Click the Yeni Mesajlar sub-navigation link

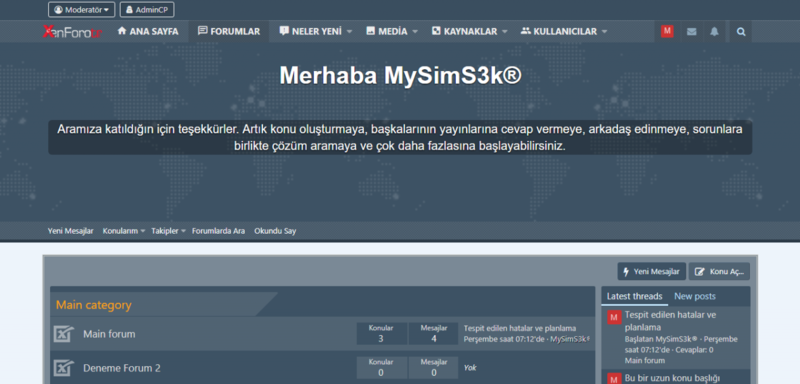tap(70, 231)
